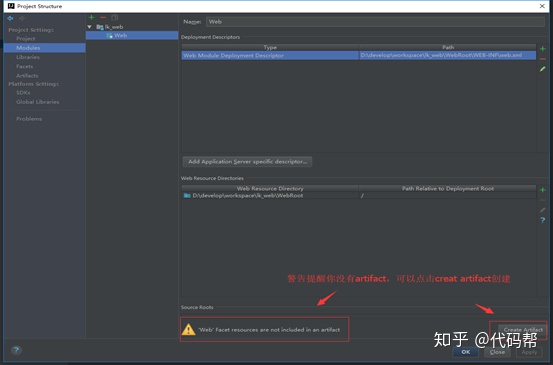Click the copy module icon
The height and width of the screenshot is (365, 553).
click(114, 17)
